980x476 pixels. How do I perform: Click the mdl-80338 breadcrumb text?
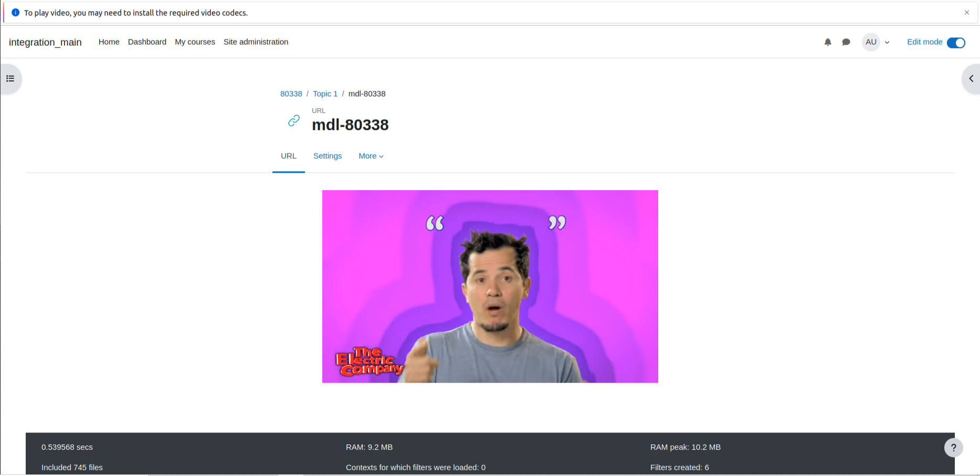367,94
